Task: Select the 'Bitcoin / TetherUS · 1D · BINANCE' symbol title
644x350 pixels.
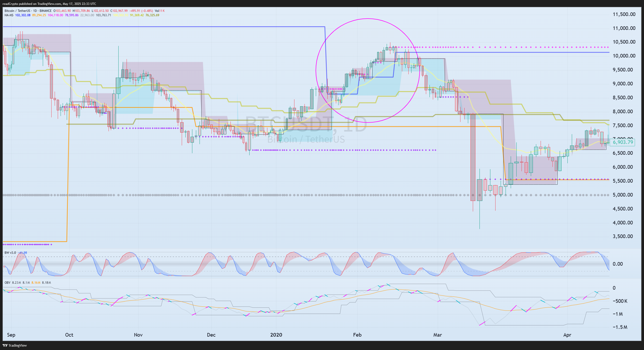Action: [x=28, y=11]
